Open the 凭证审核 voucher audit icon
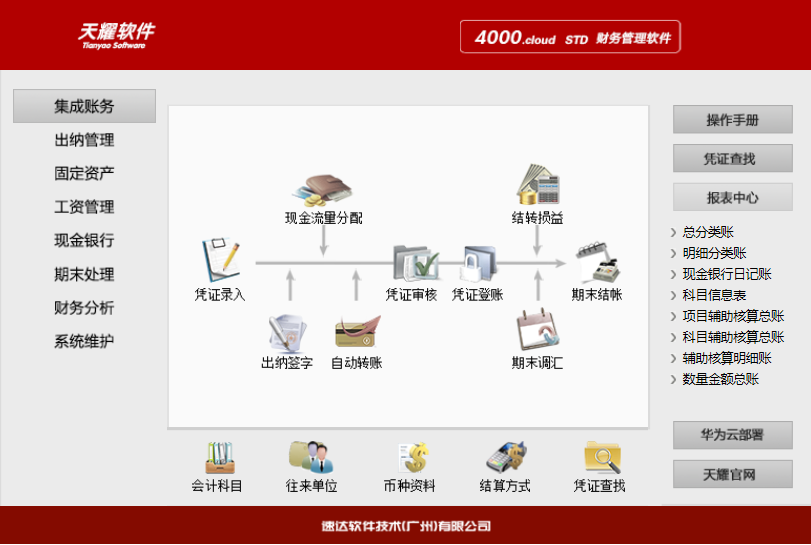The height and width of the screenshot is (545, 811). coord(416,263)
